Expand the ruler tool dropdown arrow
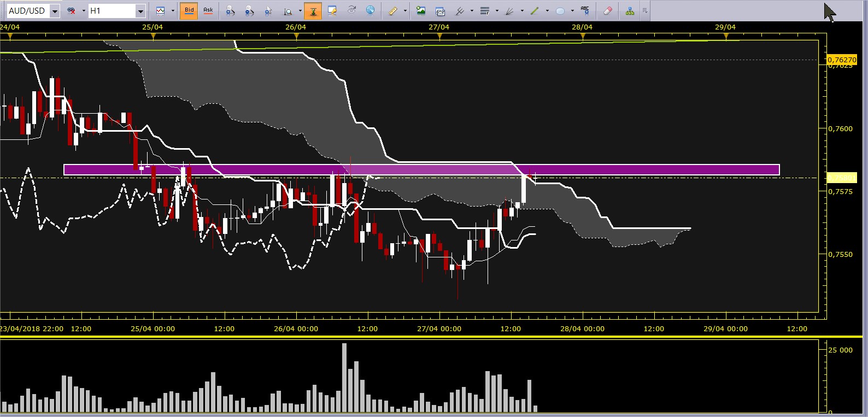The width and height of the screenshot is (868, 417). click(405, 10)
